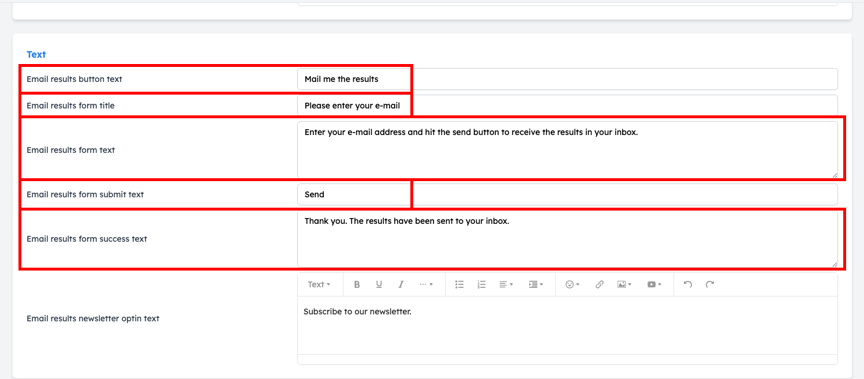The height and width of the screenshot is (379, 864).
Task: Click the 'Subscribe to our newsletter.' editor area
Action: click(x=568, y=325)
